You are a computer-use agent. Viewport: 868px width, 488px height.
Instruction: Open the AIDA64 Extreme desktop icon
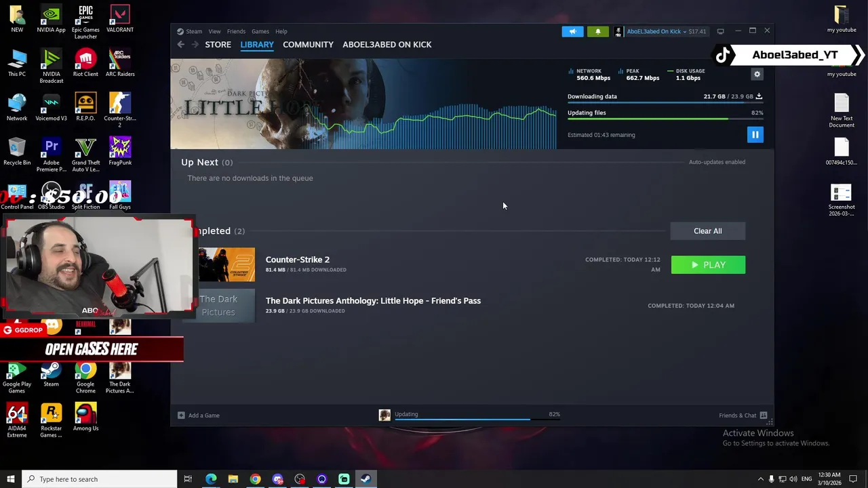tap(17, 421)
